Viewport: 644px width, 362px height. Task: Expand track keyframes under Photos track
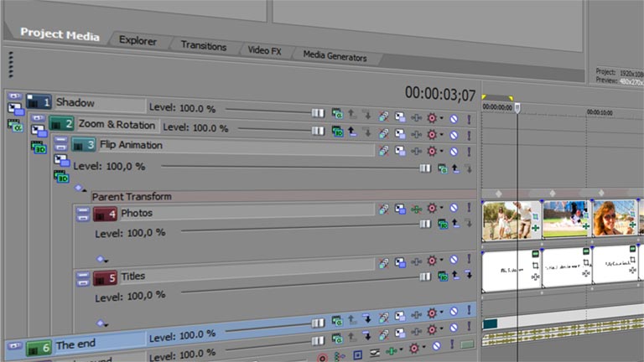pyautogui.click(x=101, y=260)
